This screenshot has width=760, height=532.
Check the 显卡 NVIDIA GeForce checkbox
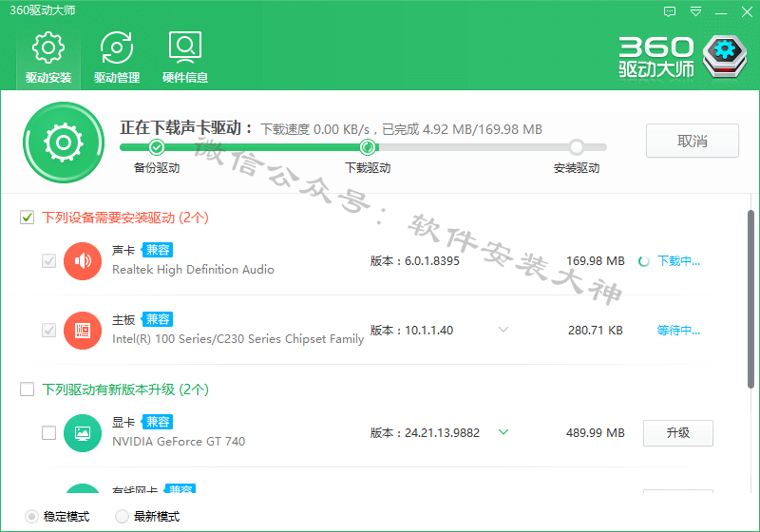pyautogui.click(x=49, y=432)
